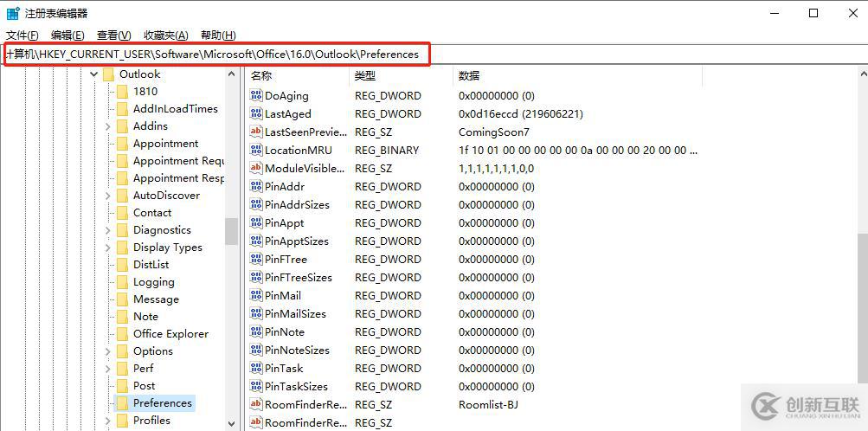
Task: Click the Logging folder icon
Action: click(x=122, y=282)
